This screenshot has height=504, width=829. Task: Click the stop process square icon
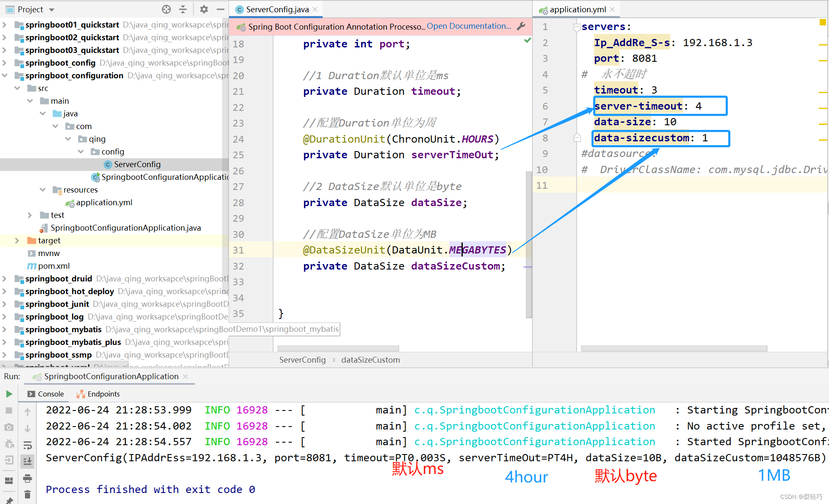coord(9,411)
